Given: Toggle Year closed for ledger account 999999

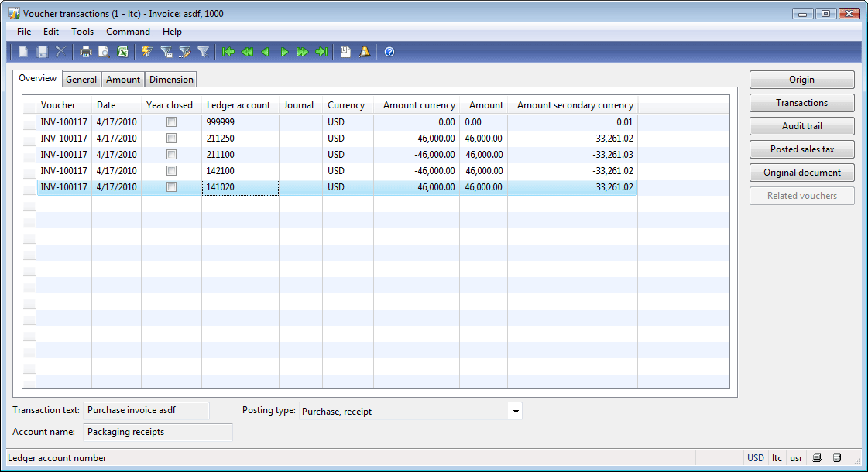Looking at the screenshot, I should click(x=172, y=121).
